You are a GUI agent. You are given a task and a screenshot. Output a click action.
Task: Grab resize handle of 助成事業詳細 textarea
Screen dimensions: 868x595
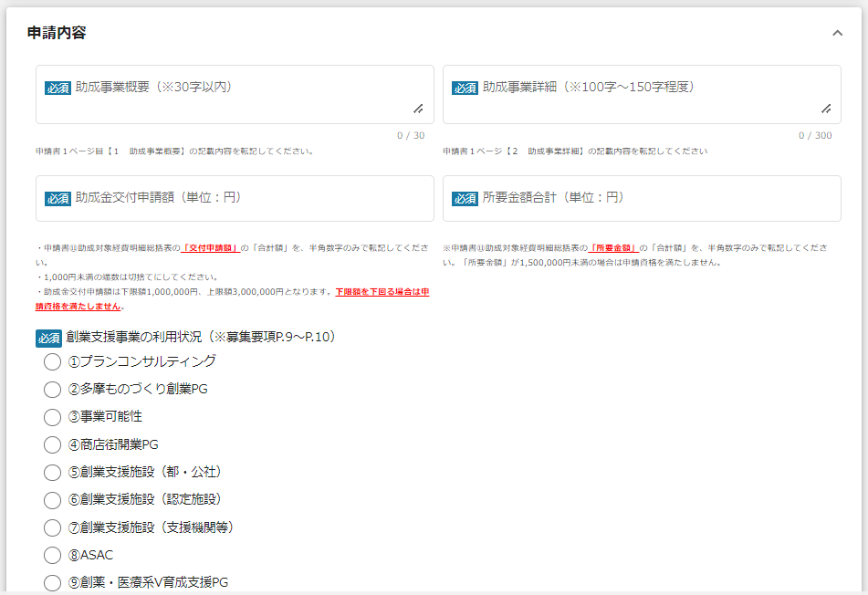(825, 109)
